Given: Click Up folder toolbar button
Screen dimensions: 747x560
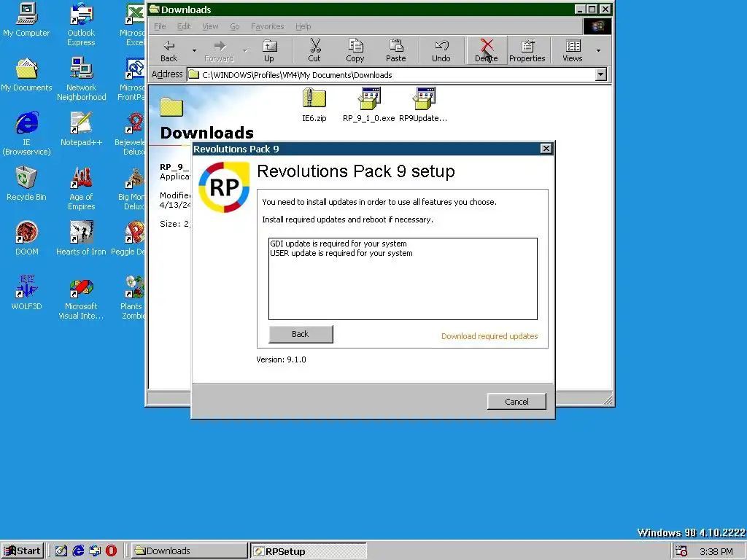Looking at the screenshot, I should (x=269, y=51).
